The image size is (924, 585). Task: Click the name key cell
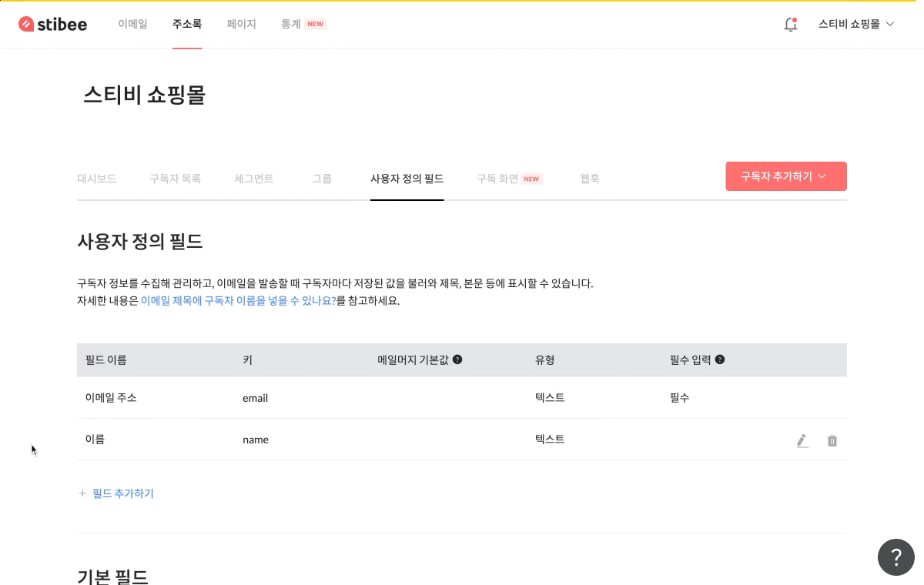pos(256,440)
